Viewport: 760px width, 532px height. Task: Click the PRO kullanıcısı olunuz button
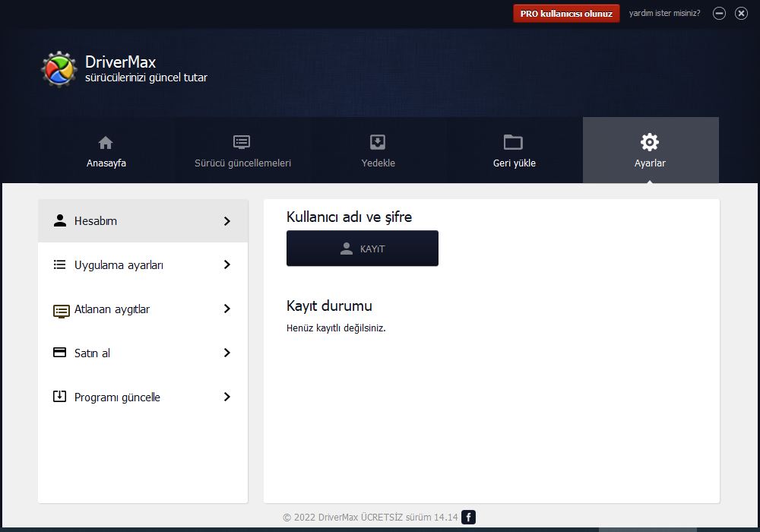(566, 14)
